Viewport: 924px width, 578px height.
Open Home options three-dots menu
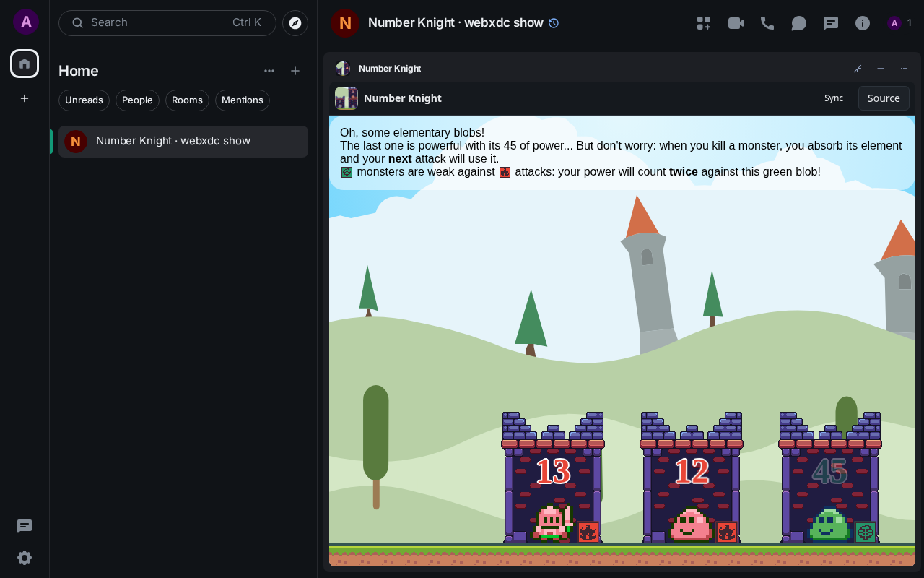(x=269, y=71)
